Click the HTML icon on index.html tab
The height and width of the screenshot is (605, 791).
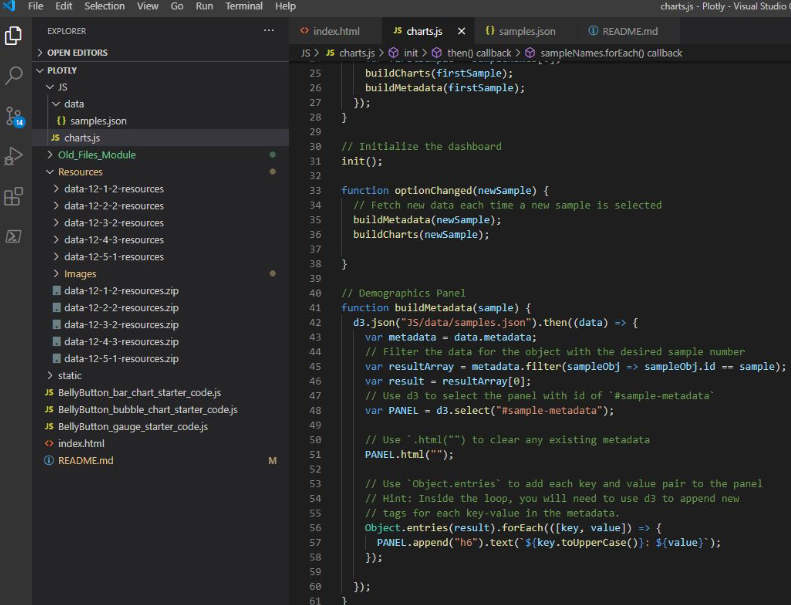[x=304, y=31]
